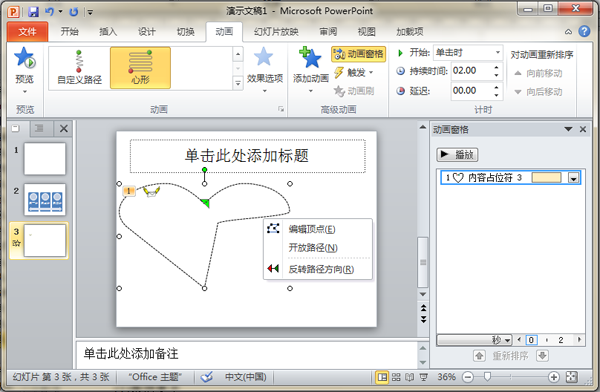This screenshot has height=392, width=600.
Task: Expand the animation item's dropdown arrow
Action: pyautogui.click(x=573, y=178)
